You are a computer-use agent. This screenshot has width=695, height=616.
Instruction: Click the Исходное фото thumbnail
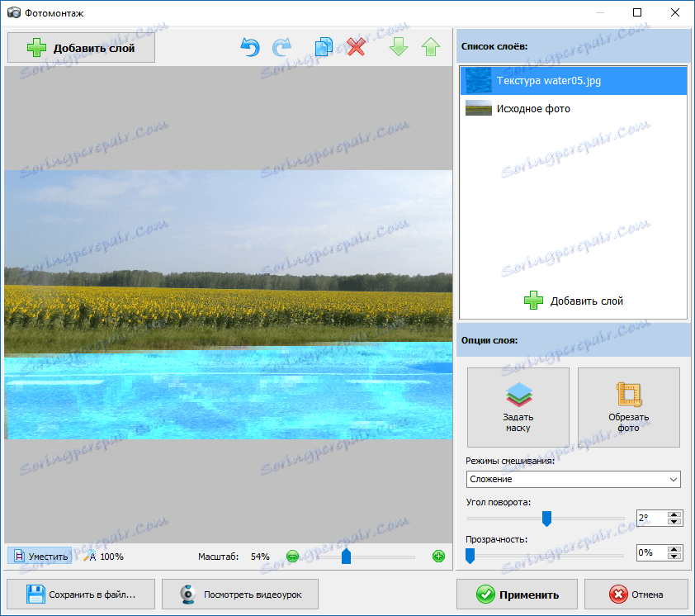click(x=478, y=108)
